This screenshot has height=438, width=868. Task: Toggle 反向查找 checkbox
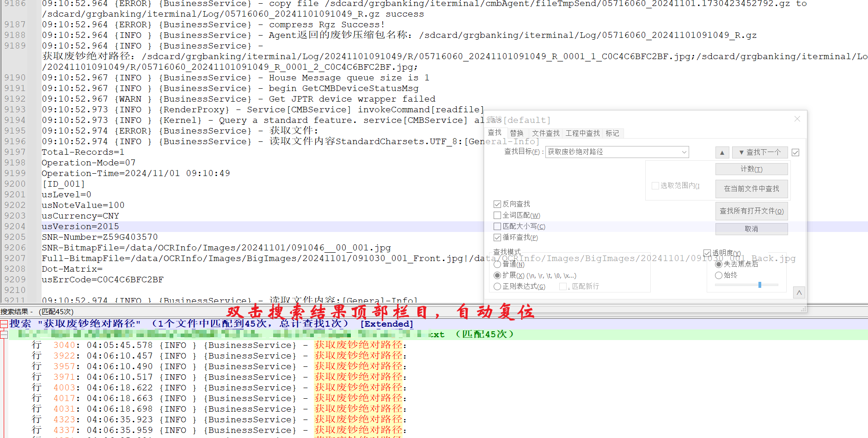(x=497, y=204)
